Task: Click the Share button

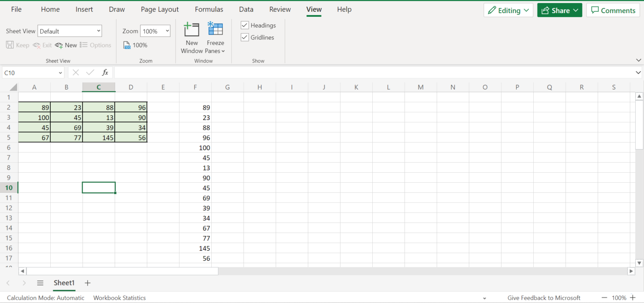Action: point(559,10)
